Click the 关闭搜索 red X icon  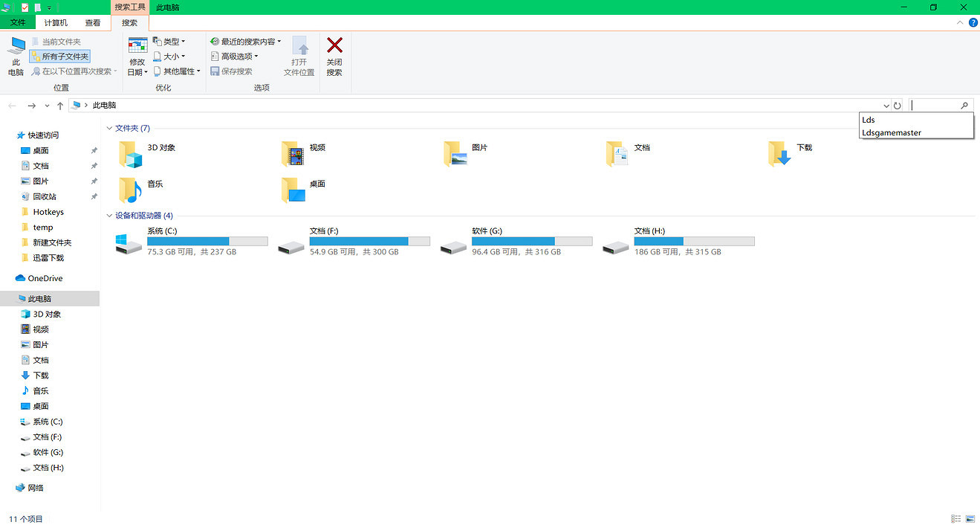334,47
